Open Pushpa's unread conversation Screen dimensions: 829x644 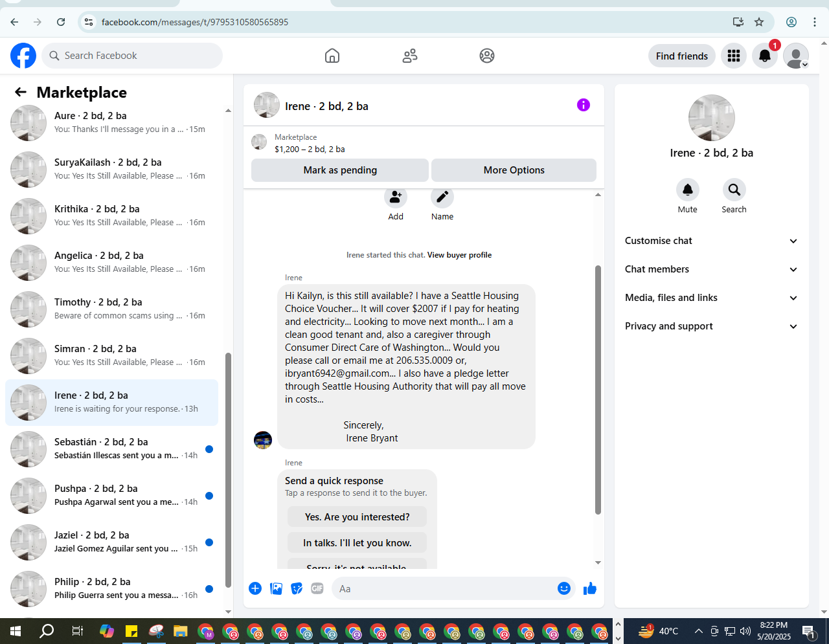tap(111, 496)
